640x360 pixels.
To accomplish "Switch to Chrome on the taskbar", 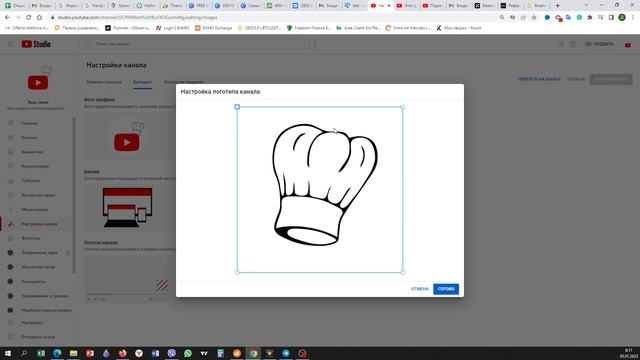I will coord(253,353).
